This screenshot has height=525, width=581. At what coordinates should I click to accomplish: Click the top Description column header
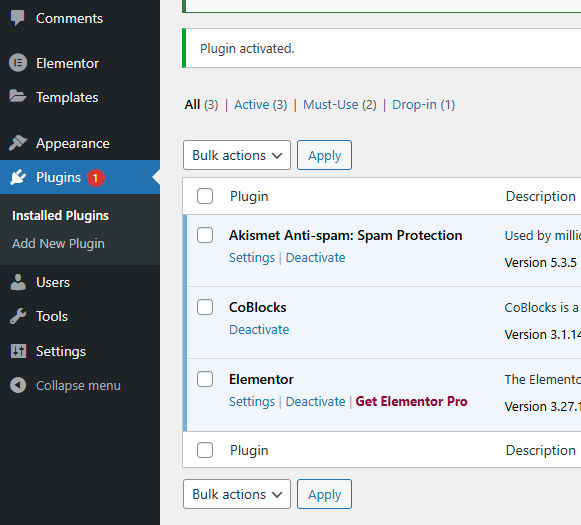[x=540, y=196]
